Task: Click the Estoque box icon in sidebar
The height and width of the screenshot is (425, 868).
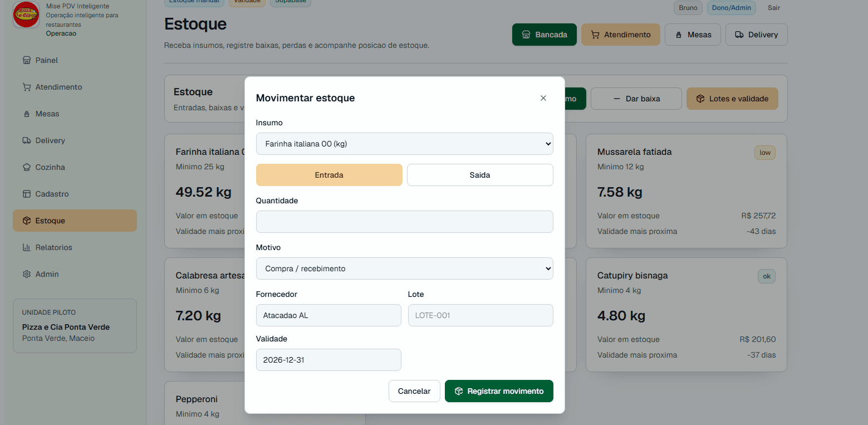Action: [x=26, y=221]
